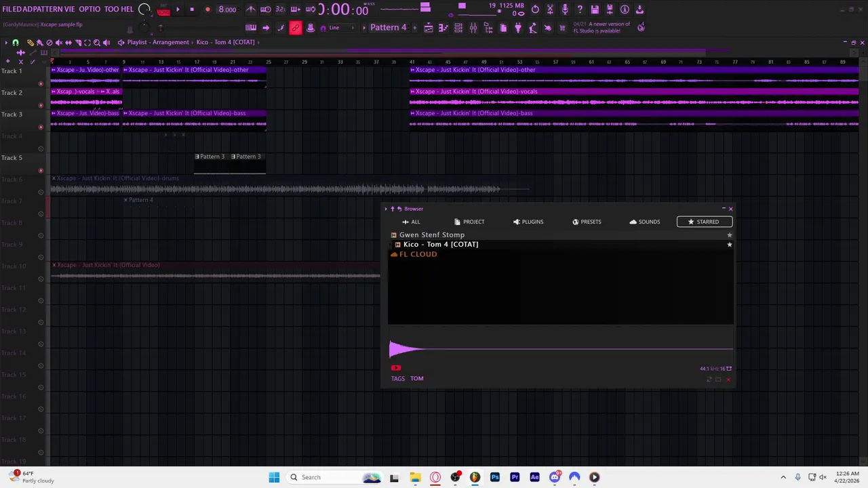The image size is (868, 488).
Task: Open the Playlist view icon
Action: coord(429,28)
